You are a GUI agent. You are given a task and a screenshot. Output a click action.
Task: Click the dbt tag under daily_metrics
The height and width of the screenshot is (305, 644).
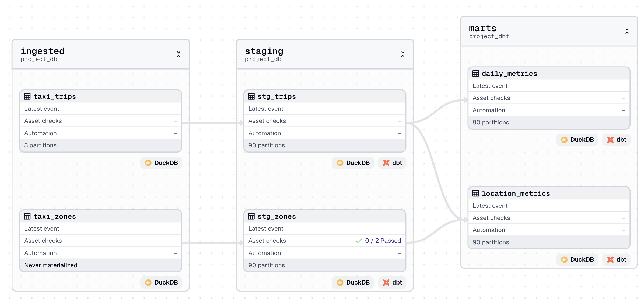coord(617,140)
